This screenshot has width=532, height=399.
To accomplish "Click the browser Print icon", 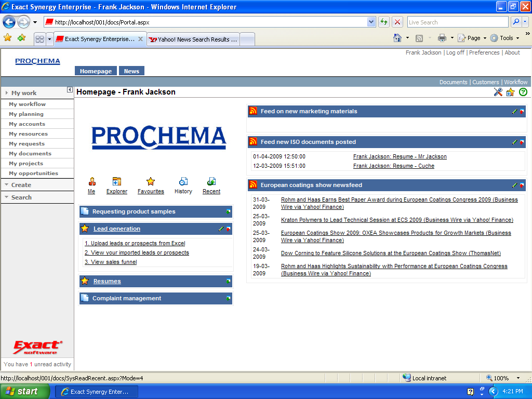I will [442, 38].
